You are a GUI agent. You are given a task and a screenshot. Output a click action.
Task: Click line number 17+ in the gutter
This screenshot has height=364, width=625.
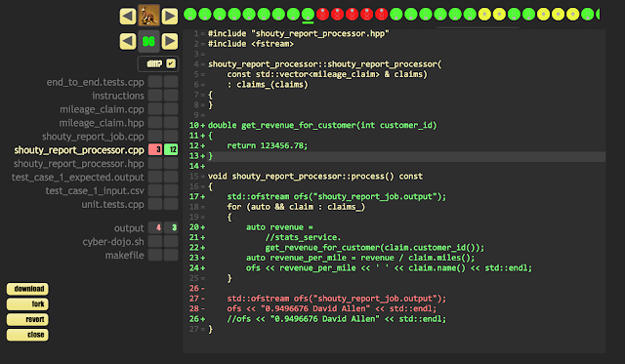(197, 196)
